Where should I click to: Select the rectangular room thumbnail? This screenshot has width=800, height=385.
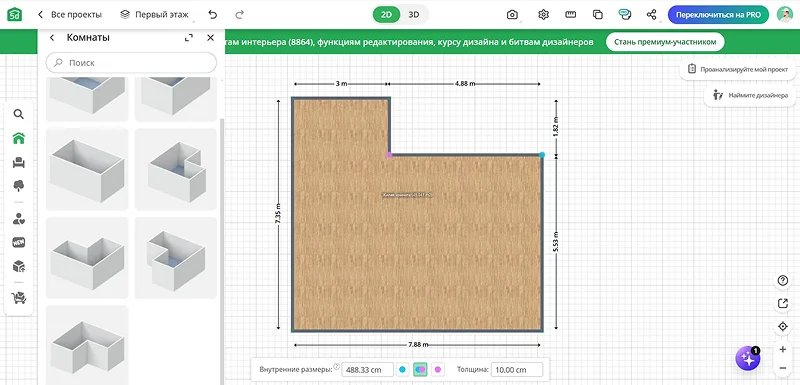click(87, 169)
